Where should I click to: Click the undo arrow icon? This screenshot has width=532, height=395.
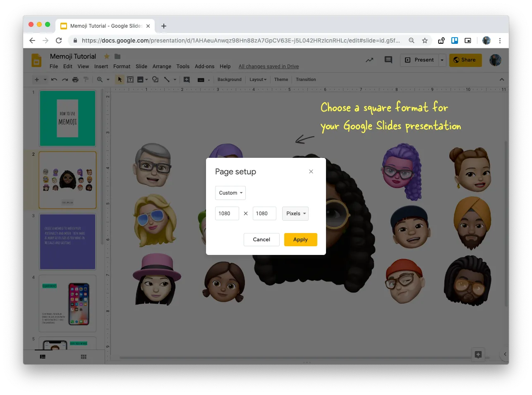(54, 79)
